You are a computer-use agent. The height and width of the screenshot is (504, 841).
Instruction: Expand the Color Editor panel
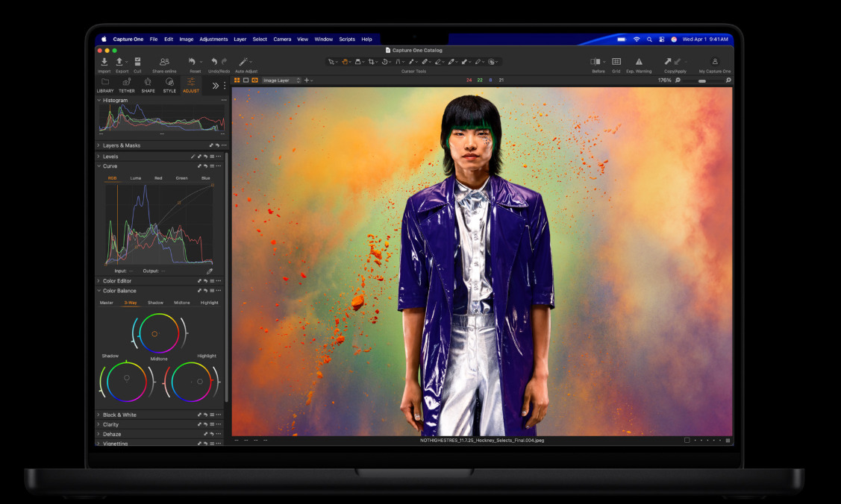tap(99, 280)
